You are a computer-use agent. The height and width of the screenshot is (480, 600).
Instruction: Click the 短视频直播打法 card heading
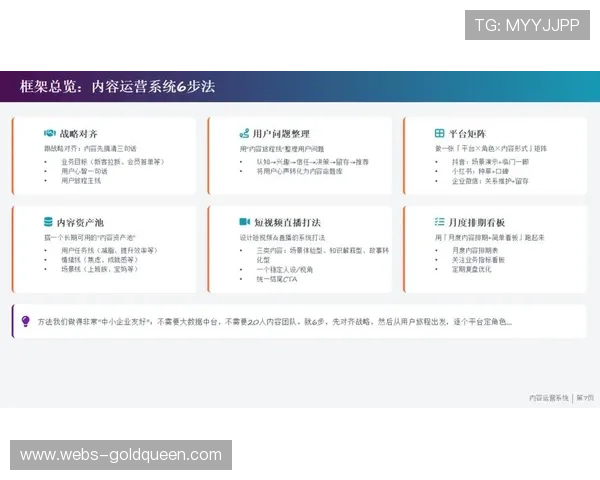(x=287, y=222)
